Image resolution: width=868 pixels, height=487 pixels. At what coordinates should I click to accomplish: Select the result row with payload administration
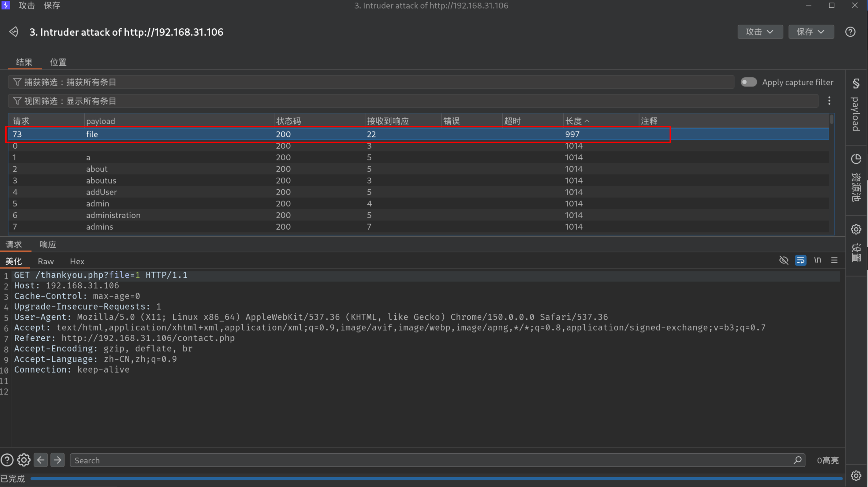[419, 215]
